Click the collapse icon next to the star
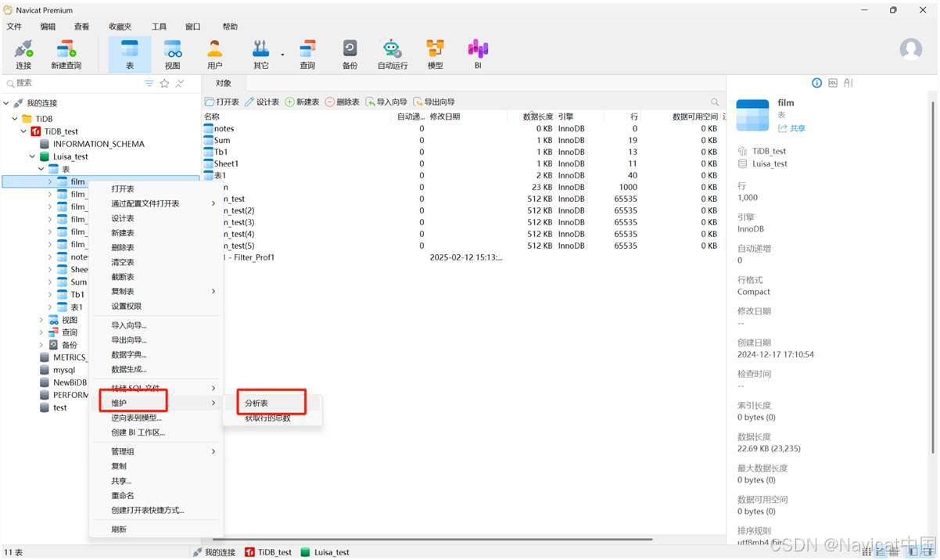The height and width of the screenshot is (560, 940). (180, 83)
